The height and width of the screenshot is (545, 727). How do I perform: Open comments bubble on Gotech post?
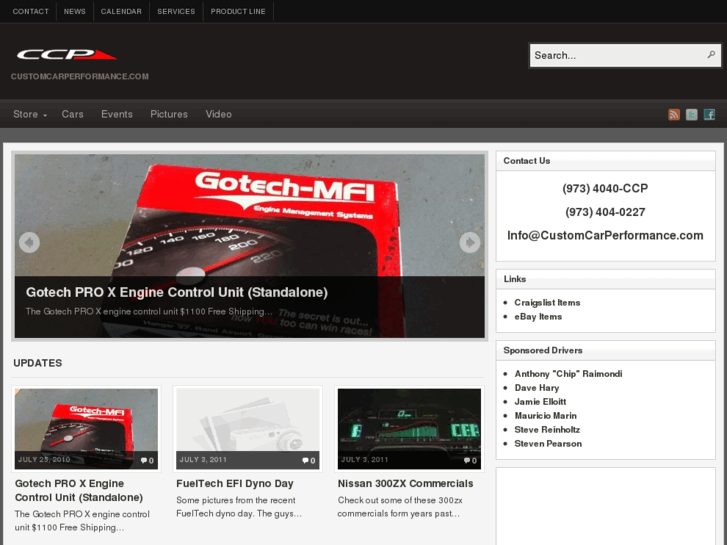click(x=147, y=461)
